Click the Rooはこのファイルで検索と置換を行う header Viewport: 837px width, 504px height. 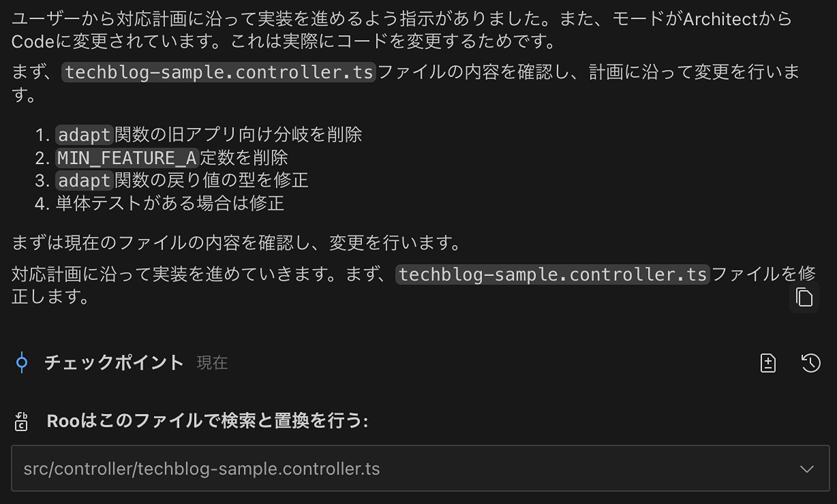[x=207, y=421]
